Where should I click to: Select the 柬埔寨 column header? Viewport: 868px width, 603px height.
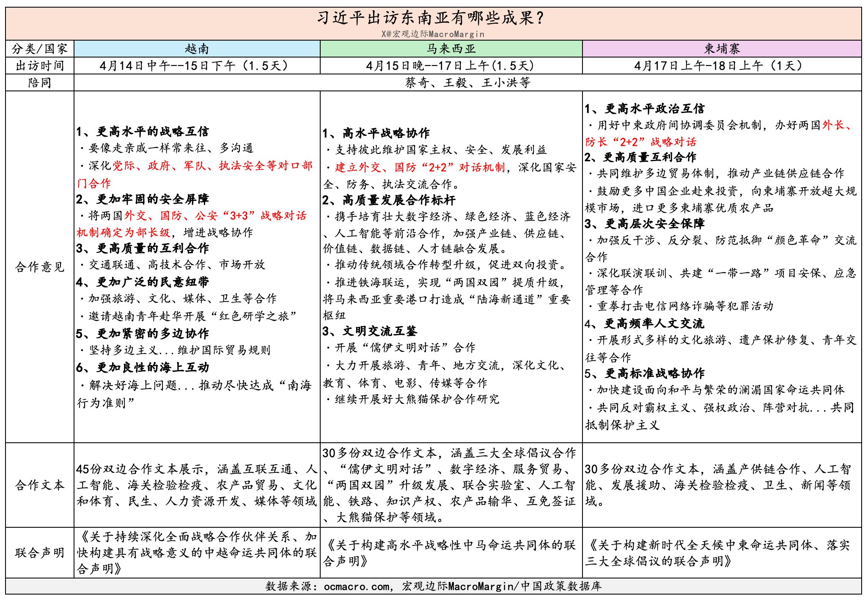coord(722,49)
